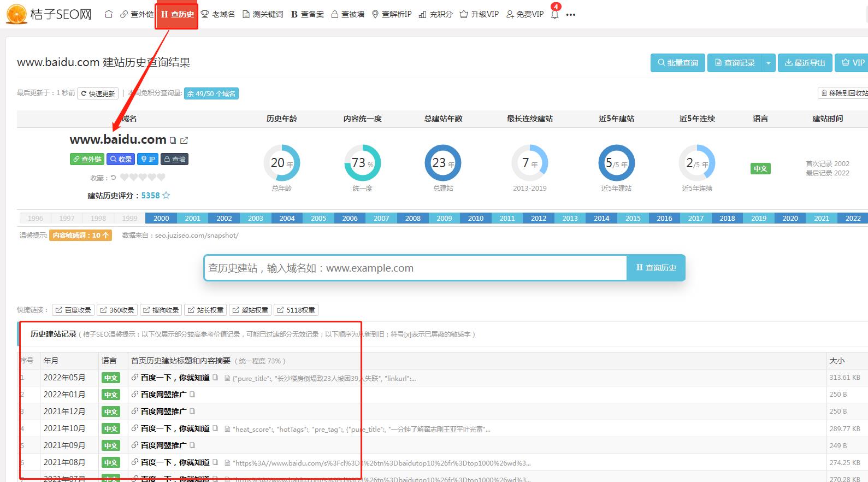Select year 2008 in the timeline

pyautogui.click(x=413, y=218)
